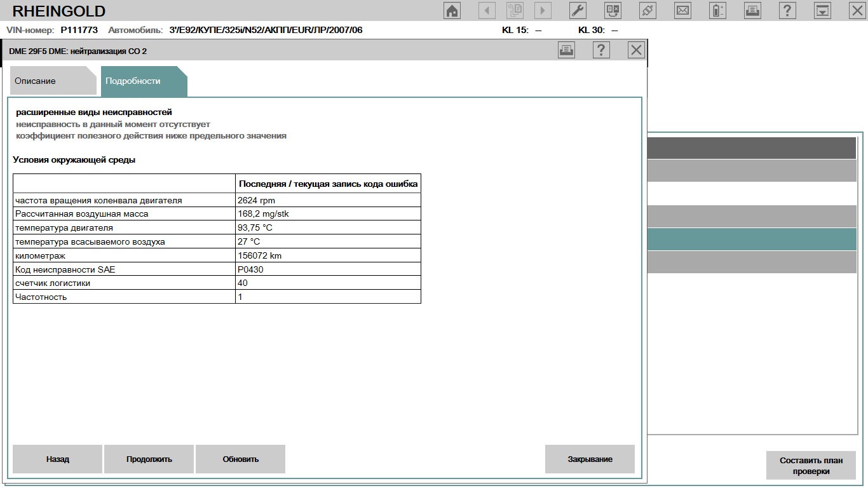The height and width of the screenshot is (488, 868).
Task: Open help in the DME 29F5 dialog
Action: point(601,50)
